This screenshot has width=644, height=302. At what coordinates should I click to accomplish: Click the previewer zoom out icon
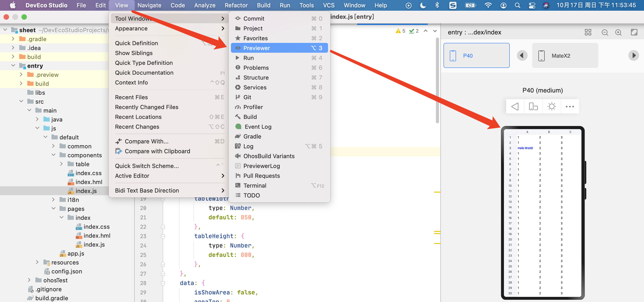(x=604, y=32)
